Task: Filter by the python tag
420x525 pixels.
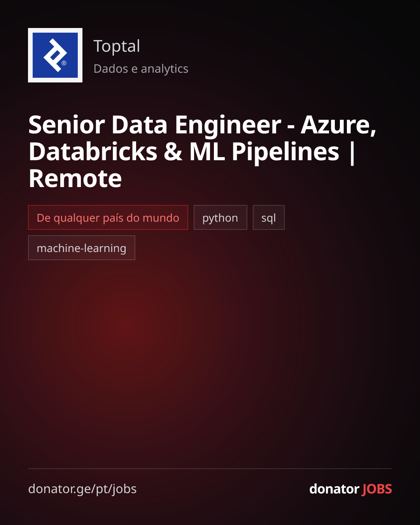Action: [x=220, y=217]
